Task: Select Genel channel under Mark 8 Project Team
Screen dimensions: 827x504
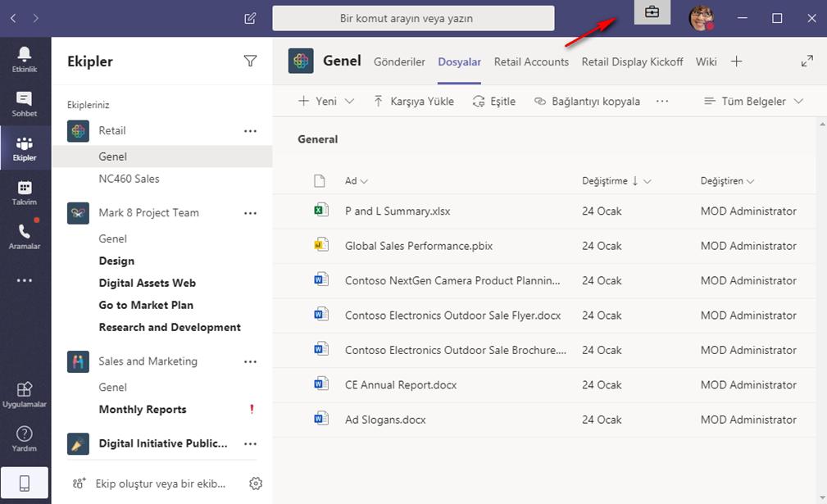Action: coord(113,238)
